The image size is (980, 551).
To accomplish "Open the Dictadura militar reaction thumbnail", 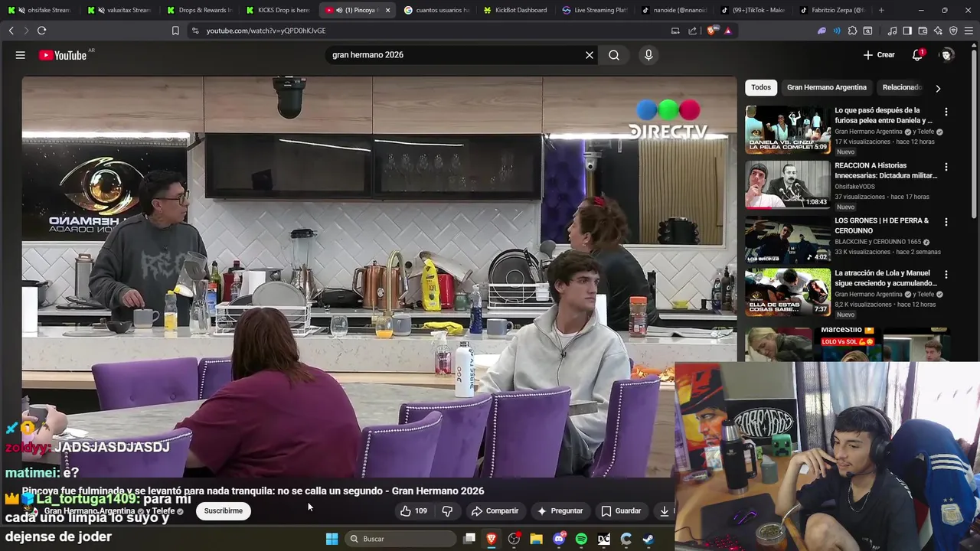I will coord(787,184).
